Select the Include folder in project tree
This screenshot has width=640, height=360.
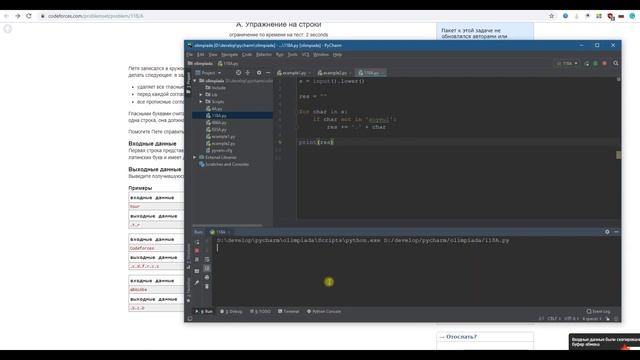[216, 88]
